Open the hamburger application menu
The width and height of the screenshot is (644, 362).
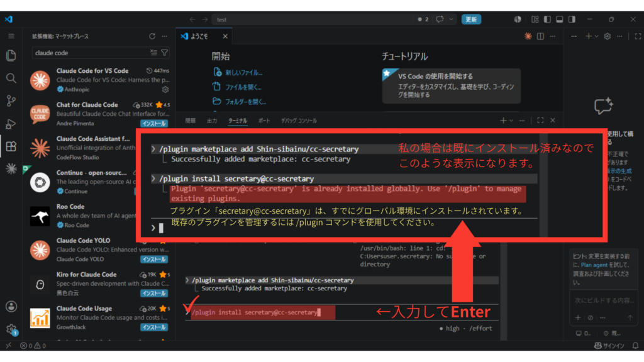coord(11,36)
